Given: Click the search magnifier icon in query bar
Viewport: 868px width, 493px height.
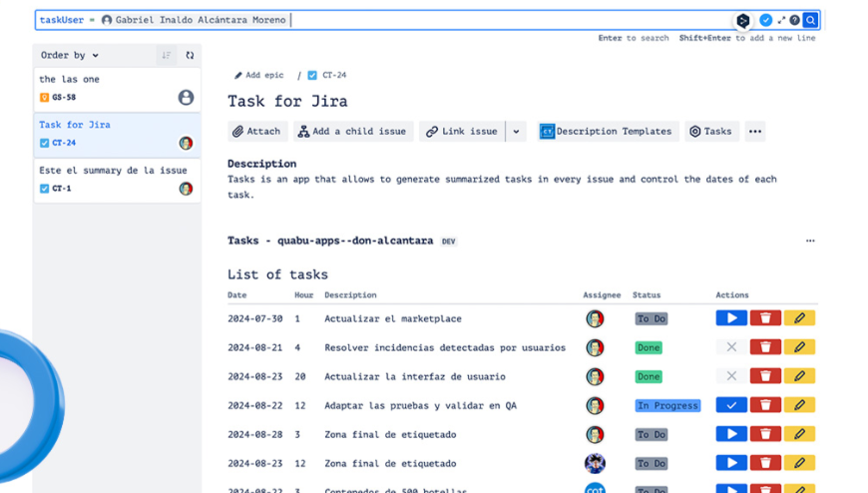Looking at the screenshot, I should 810,21.
